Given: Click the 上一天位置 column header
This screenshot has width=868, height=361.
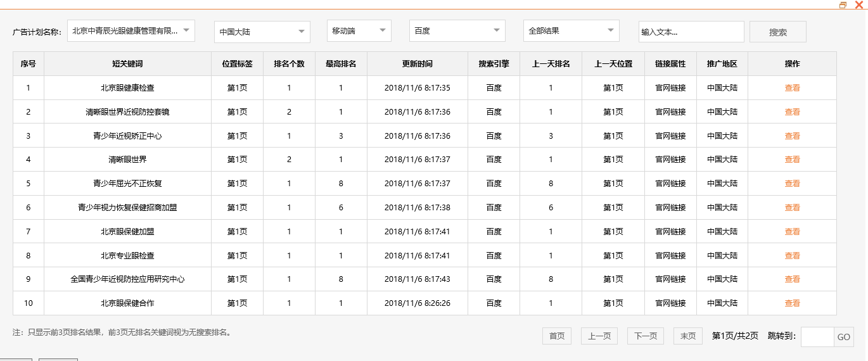Looking at the screenshot, I should tap(613, 64).
